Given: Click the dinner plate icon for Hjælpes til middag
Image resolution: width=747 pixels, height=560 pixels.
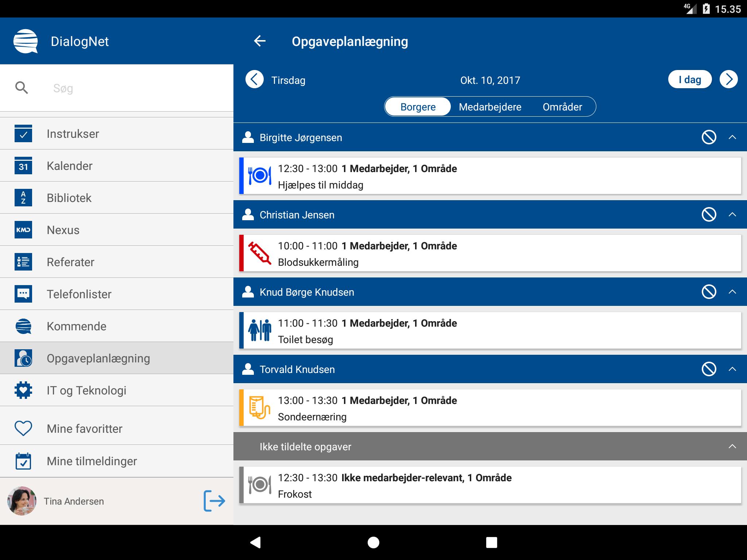Looking at the screenshot, I should click(260, 176).
